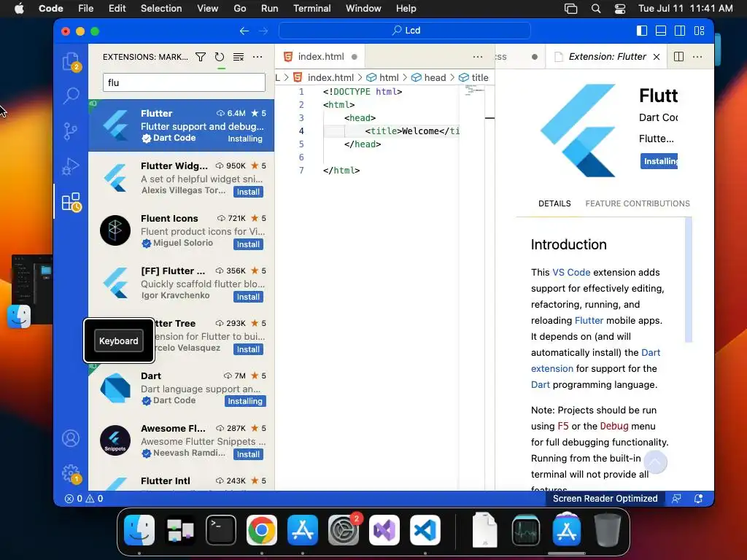Customize layout button in title bar
The image size is (747, 560).
(699, 31)
